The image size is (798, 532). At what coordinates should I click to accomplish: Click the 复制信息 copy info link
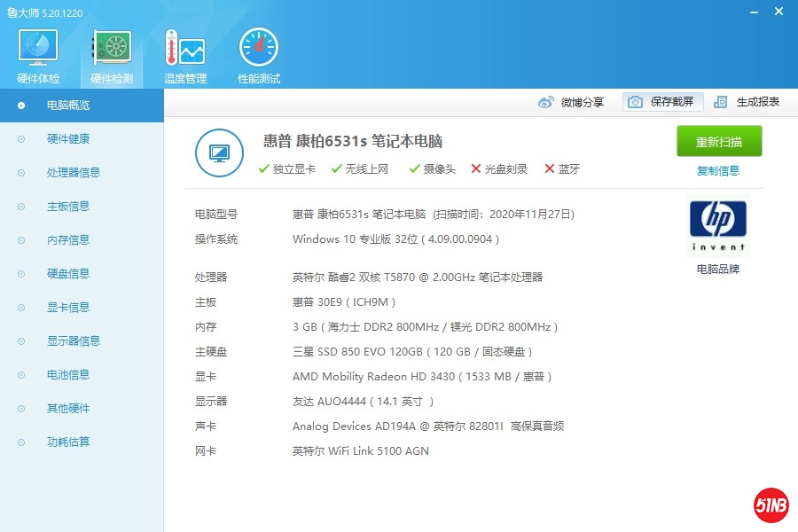pyautogui.click(x=718, y=170)
